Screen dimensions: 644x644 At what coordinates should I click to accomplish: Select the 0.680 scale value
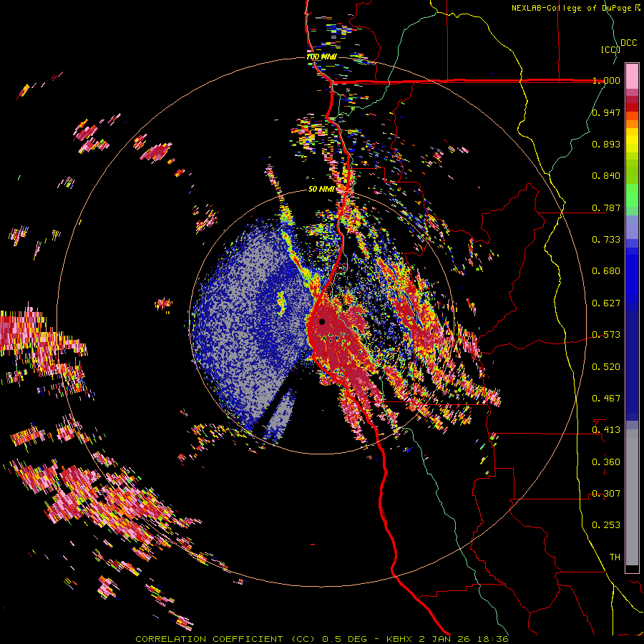(x=606, y=270)
